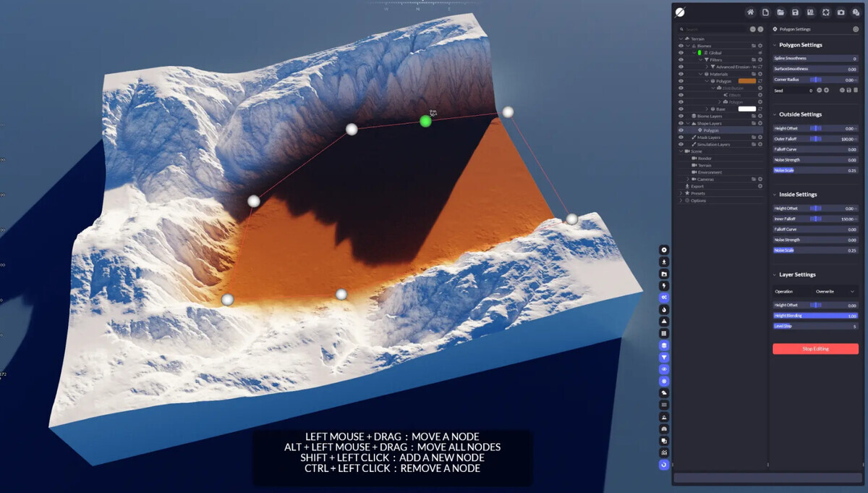Toggle the flame icon in the vertical toolbar
868x493 pixels.
pyautogui.click(x=664, y=309)
